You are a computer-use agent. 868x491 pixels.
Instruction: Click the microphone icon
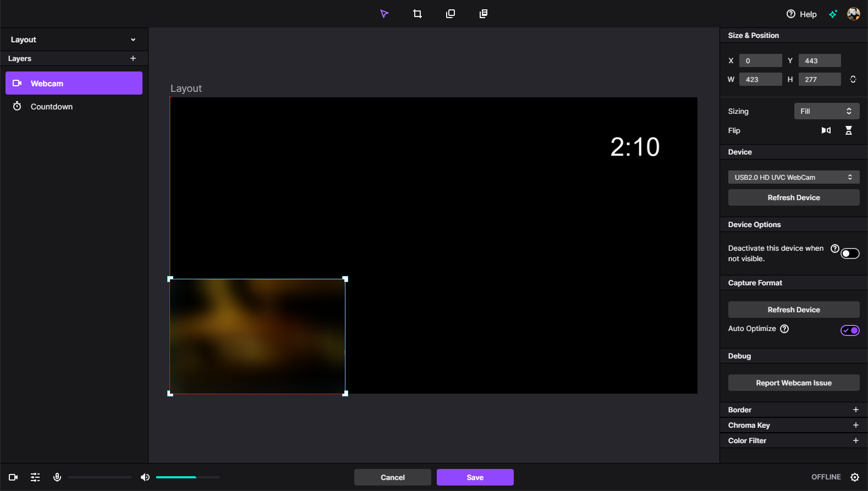tap(57, 477)
